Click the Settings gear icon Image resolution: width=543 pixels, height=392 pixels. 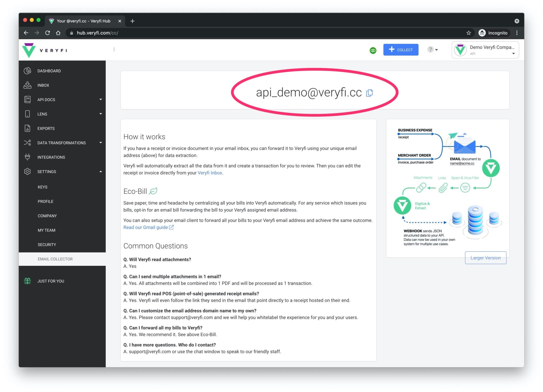click(28, 172)
